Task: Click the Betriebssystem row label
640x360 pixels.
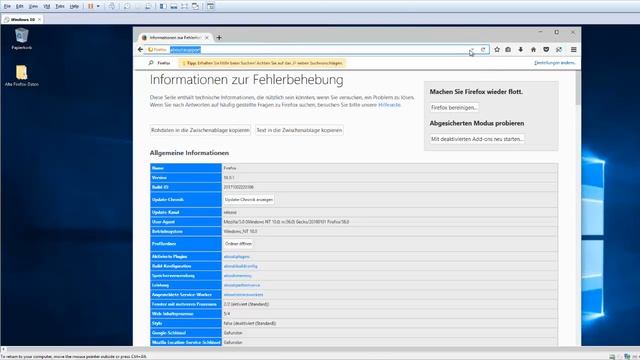Action: (x=167, y=231)
